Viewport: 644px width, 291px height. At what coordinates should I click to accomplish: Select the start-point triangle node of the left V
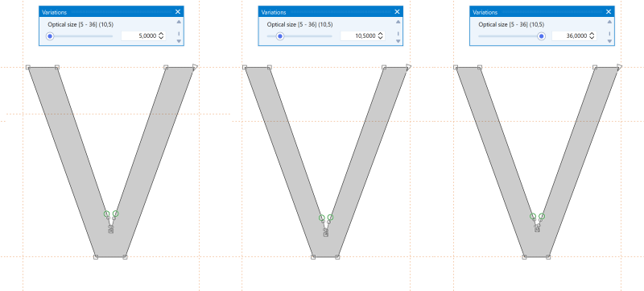pyautogui.click(x=195, y=67)
